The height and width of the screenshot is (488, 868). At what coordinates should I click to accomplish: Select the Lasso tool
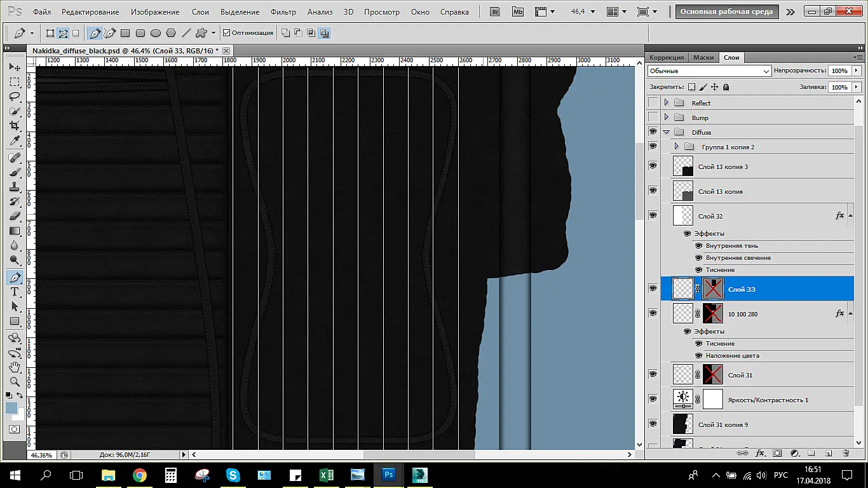pos(15,97)
